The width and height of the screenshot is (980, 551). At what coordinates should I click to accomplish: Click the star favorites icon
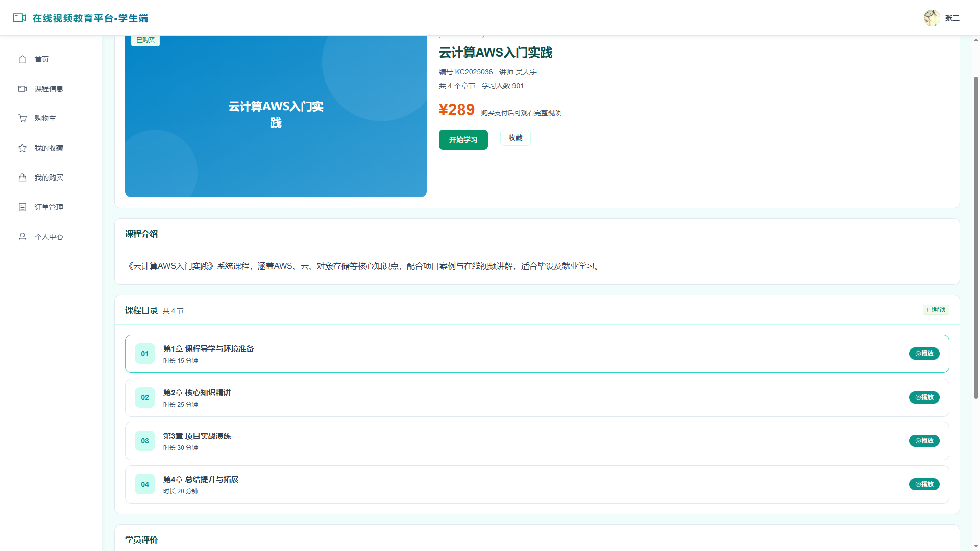point(22,148)
